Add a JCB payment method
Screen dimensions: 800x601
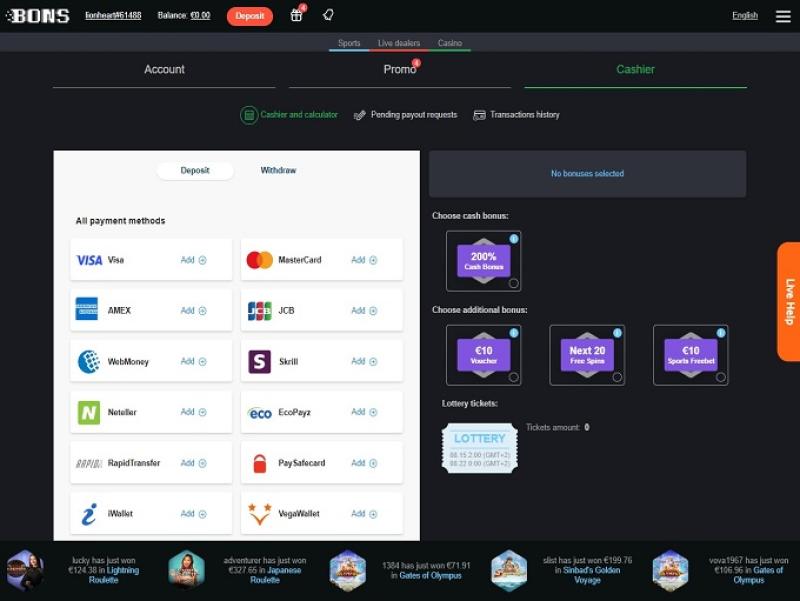pos(364,311)
